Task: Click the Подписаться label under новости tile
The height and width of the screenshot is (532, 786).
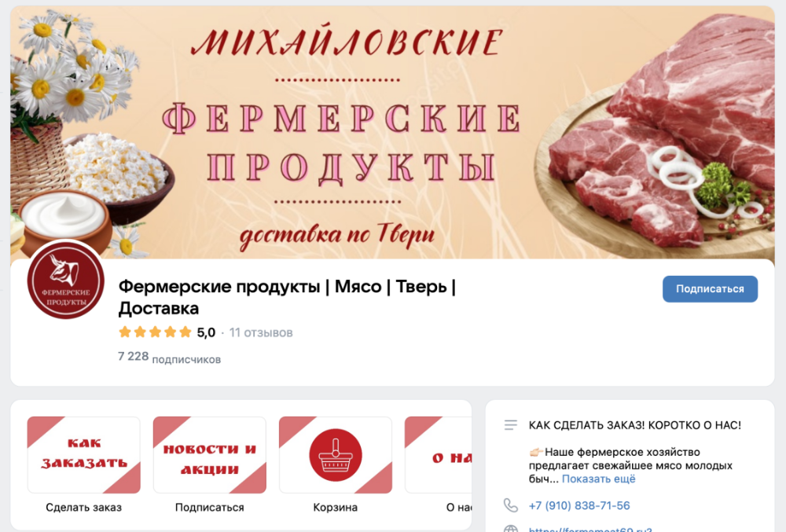Action: coord(210,508)
